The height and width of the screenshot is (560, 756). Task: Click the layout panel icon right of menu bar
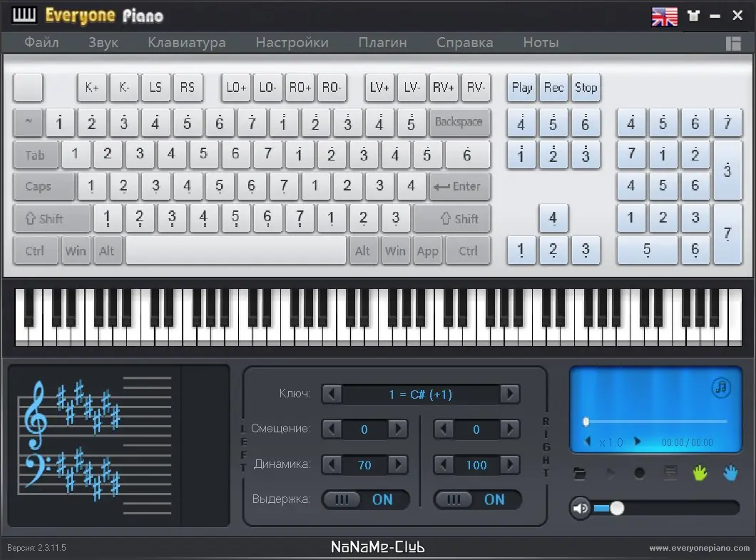click(x=733, y=44)
